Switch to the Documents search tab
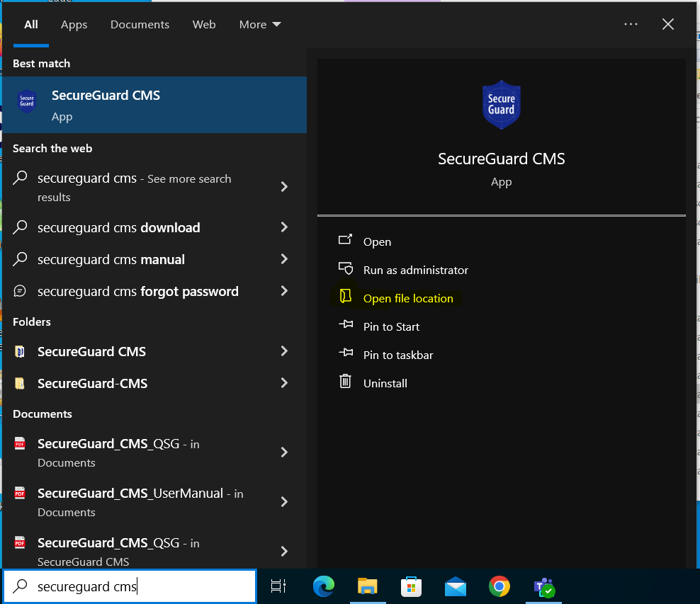700x604 pixels. (x=140, y=24)
